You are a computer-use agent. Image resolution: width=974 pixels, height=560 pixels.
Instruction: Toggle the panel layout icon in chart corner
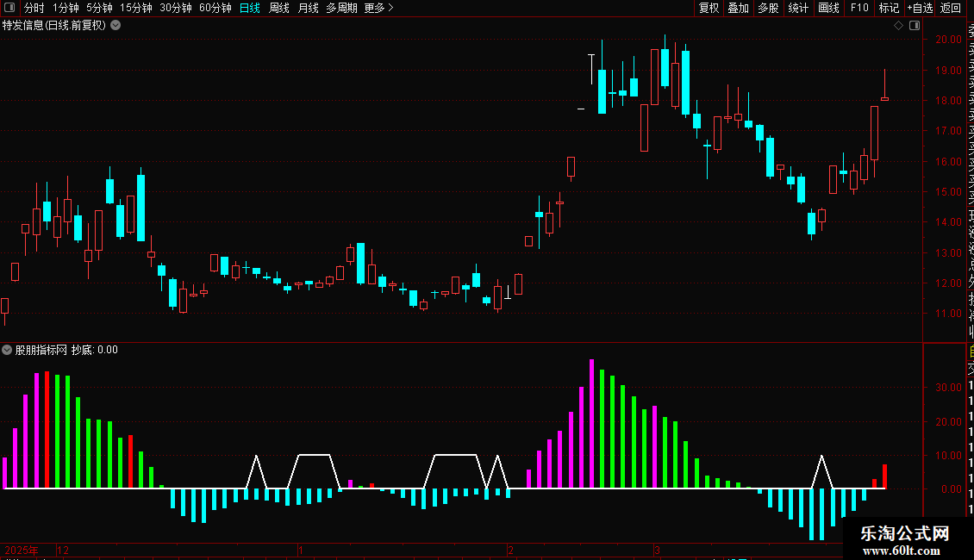(x=915, y=26)
